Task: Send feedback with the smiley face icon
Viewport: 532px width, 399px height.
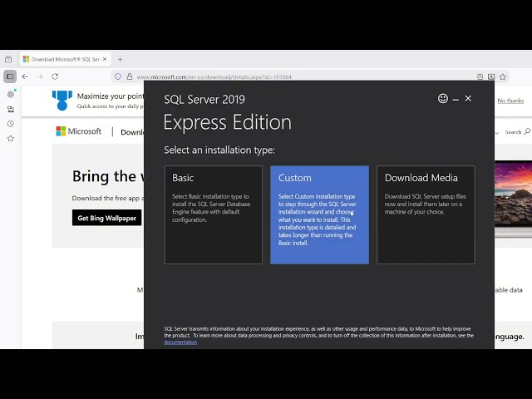Action: click(x=443, y=98)
